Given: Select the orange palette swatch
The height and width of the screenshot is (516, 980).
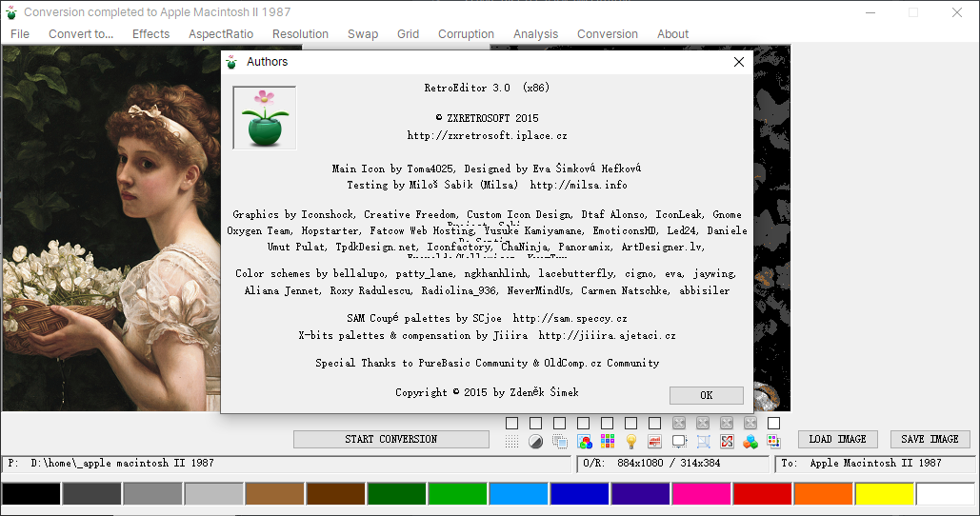Looking at the screenshot, I should [823, 493].
